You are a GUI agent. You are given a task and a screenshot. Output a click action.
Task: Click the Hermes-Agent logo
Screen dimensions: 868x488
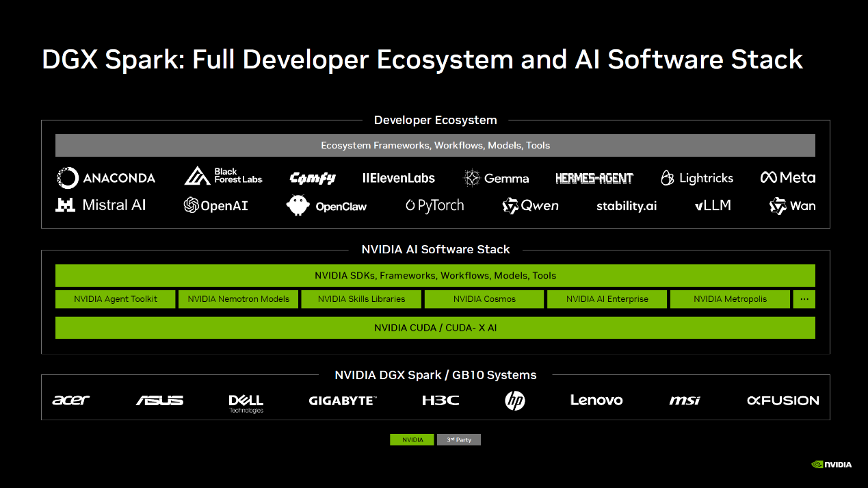click(x=594, y=178)
